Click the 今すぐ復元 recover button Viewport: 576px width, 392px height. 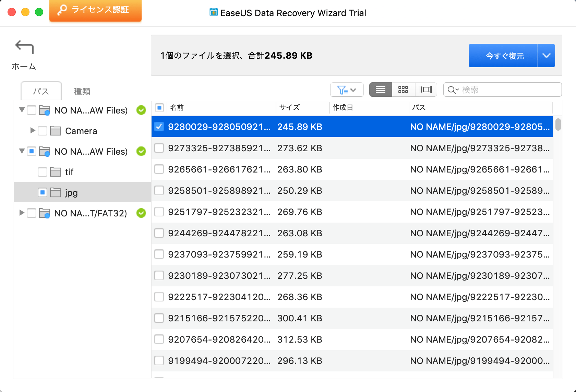[503, 56]
